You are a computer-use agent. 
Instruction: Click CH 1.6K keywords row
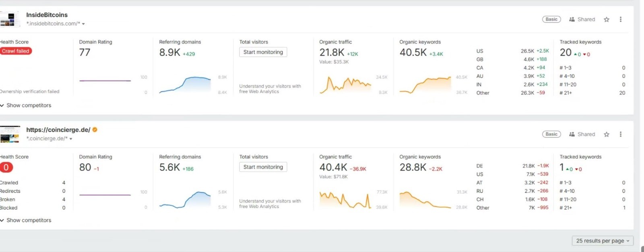pos(512,200)
